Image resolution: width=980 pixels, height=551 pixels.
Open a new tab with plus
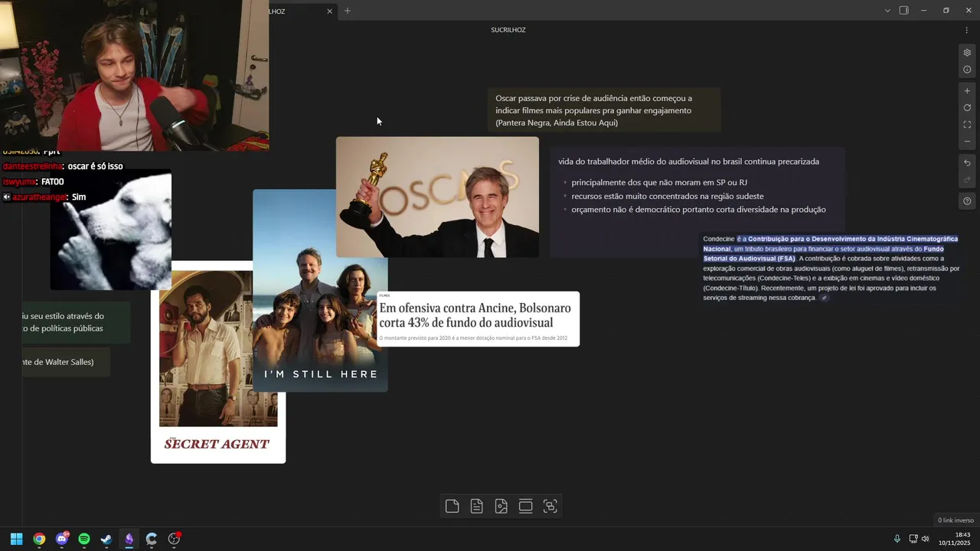pos(347,11)
